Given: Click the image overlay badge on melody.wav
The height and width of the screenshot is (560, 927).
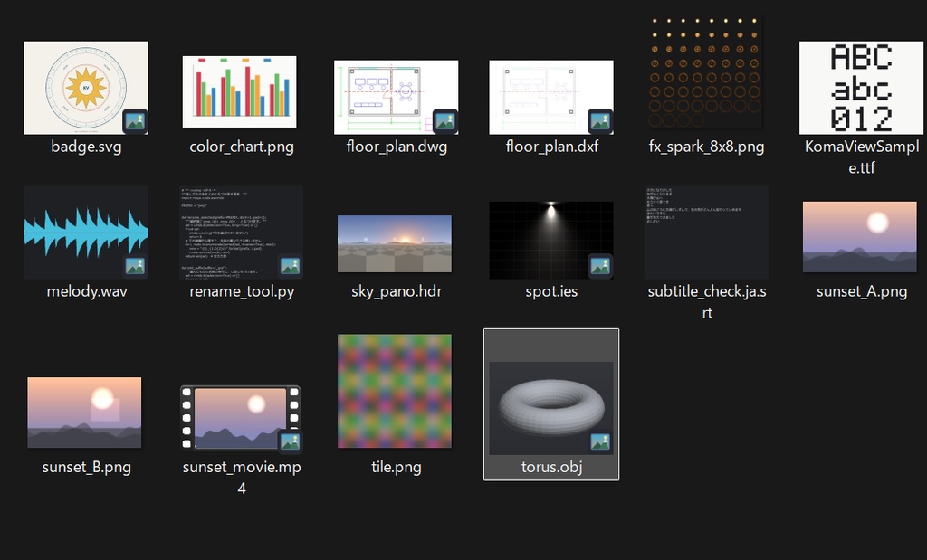Looking at the screenshot, I should [x=135, y=266].
